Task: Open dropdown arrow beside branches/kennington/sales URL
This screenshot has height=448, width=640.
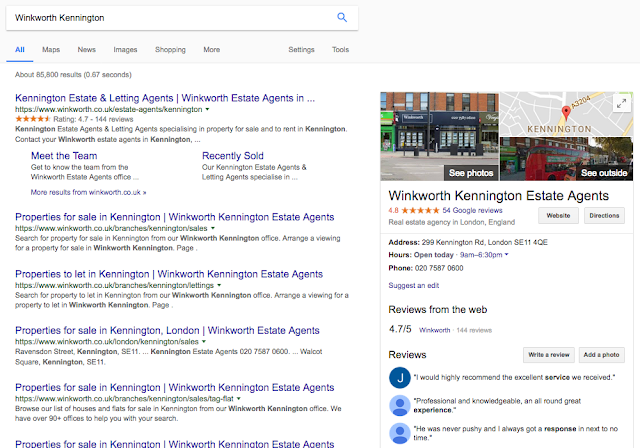Action: click(x=213, y=228)
